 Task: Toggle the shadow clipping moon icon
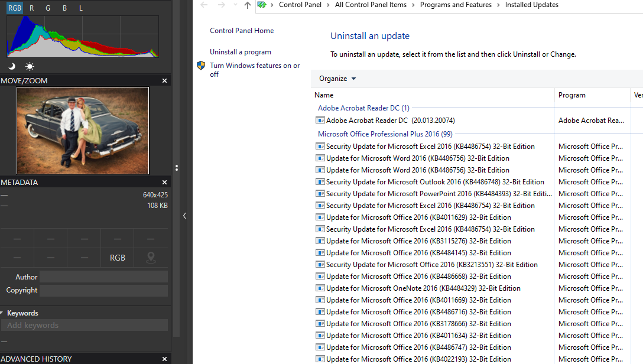point(11,66)
